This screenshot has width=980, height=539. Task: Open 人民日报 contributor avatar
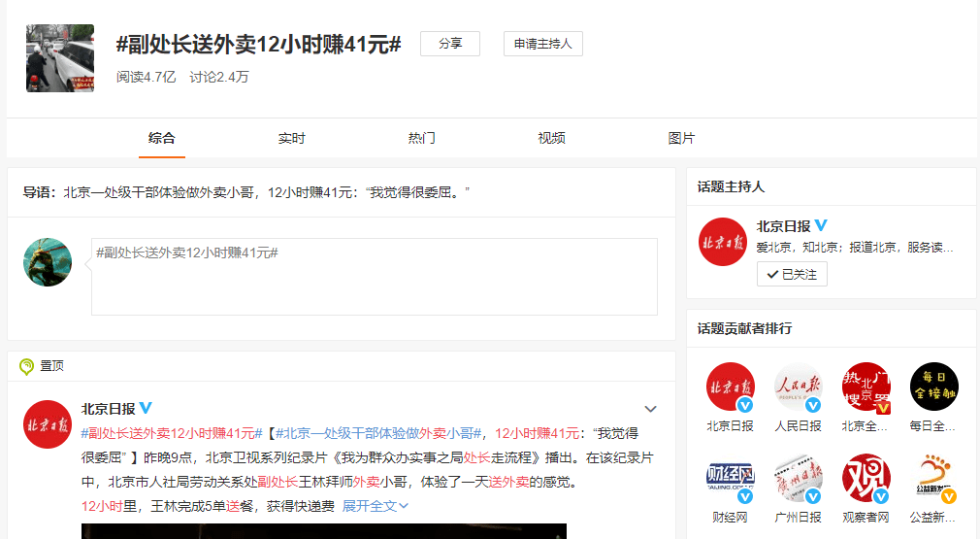point(798,387)
